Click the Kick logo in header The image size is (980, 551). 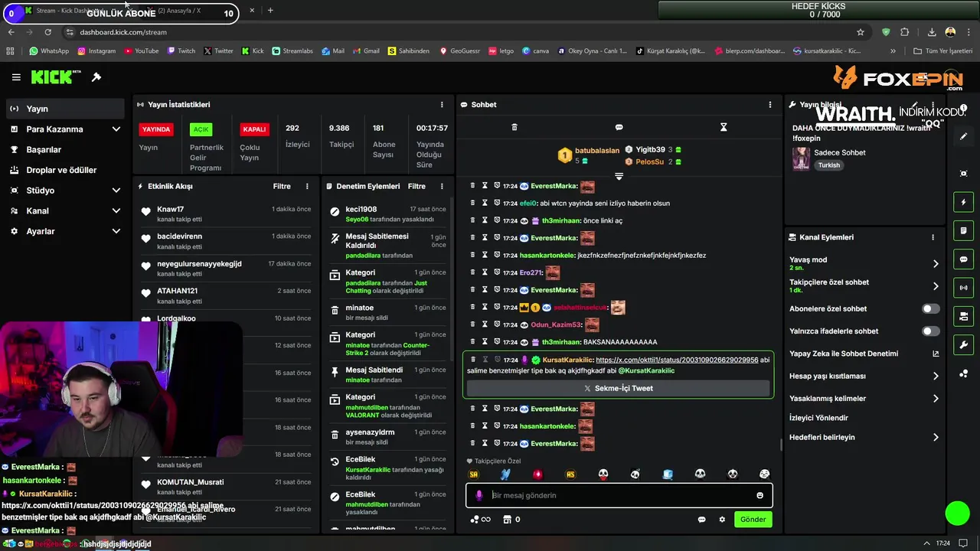tap(56, 77)
